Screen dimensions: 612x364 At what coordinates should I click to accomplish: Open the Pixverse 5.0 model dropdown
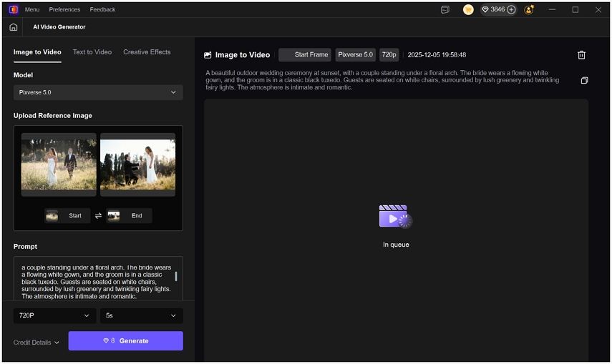coord(98,92)
